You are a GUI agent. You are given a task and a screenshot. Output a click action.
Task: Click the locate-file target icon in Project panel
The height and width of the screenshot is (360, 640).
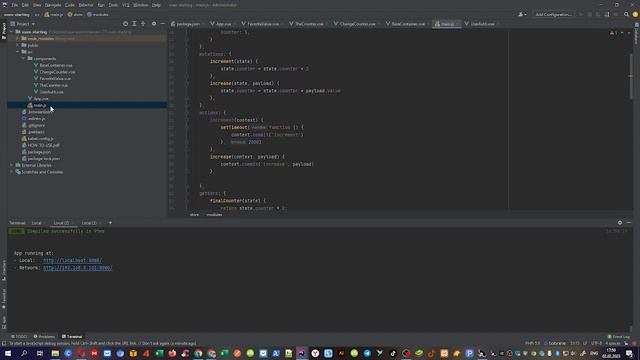125,24
